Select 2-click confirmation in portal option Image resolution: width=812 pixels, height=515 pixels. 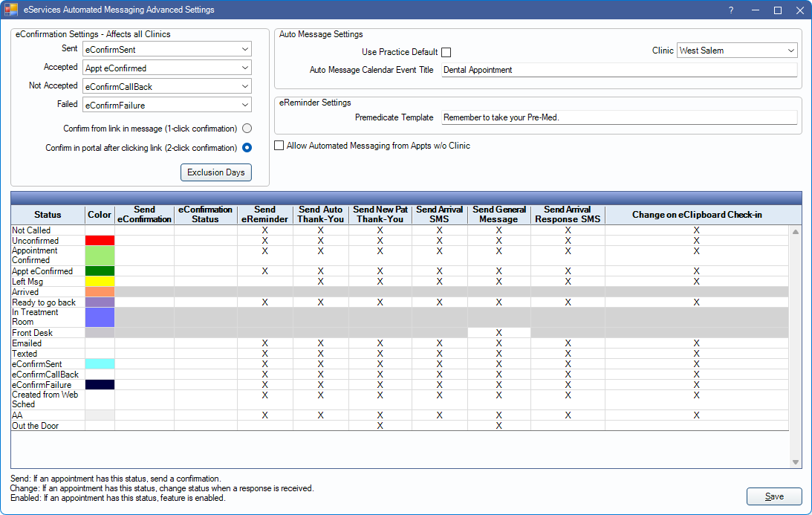[247, 148]
